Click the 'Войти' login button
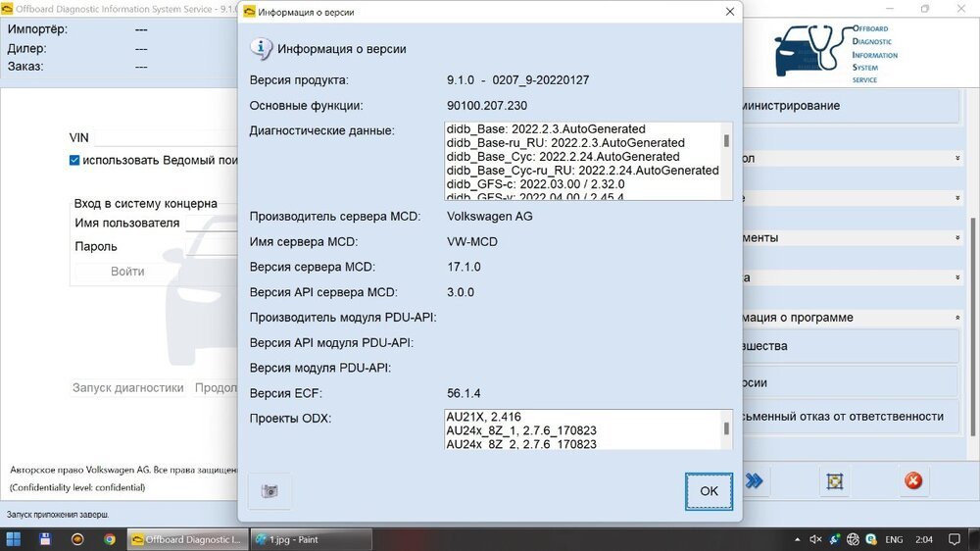Screen dimensions: 980x551 [x=127, y=272]
